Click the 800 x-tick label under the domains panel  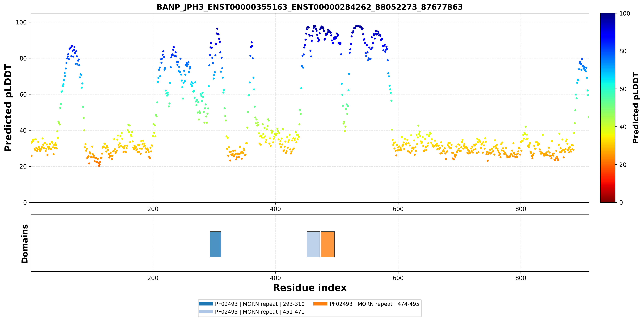[x=521, y=278]
